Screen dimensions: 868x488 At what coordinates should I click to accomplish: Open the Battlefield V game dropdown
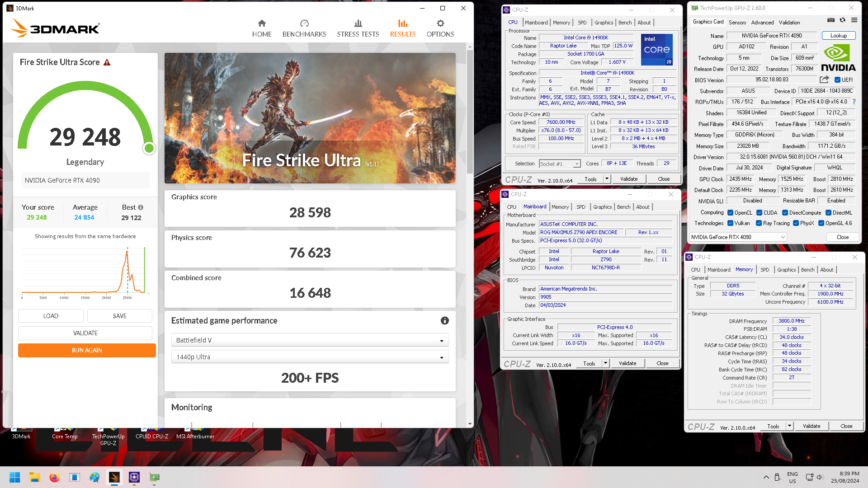[310, 340]
